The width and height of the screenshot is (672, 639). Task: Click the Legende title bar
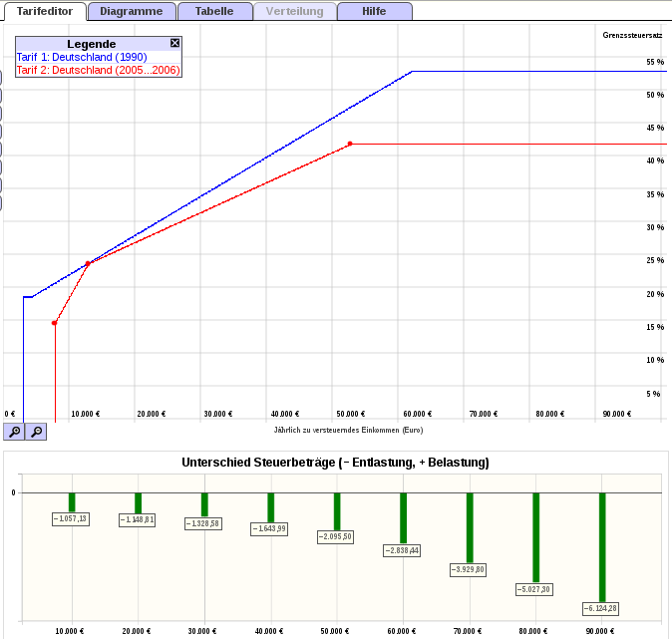coord(92,44)
